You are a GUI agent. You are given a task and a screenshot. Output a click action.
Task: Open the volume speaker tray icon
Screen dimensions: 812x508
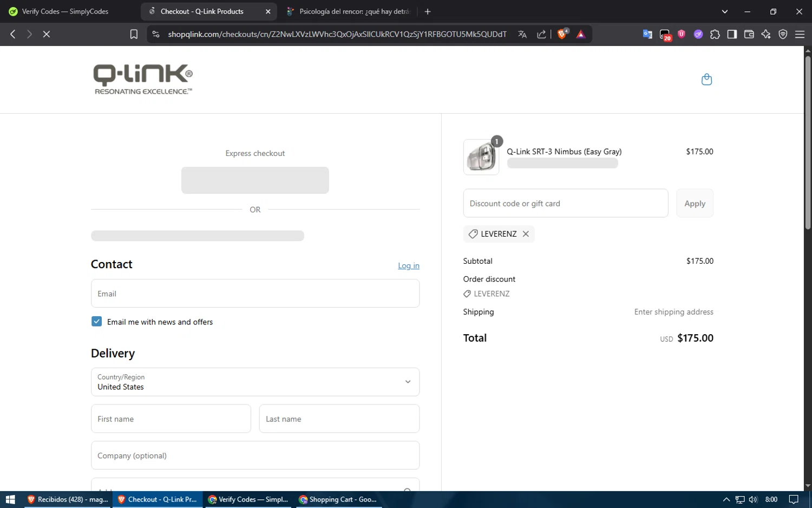[753, 499]
